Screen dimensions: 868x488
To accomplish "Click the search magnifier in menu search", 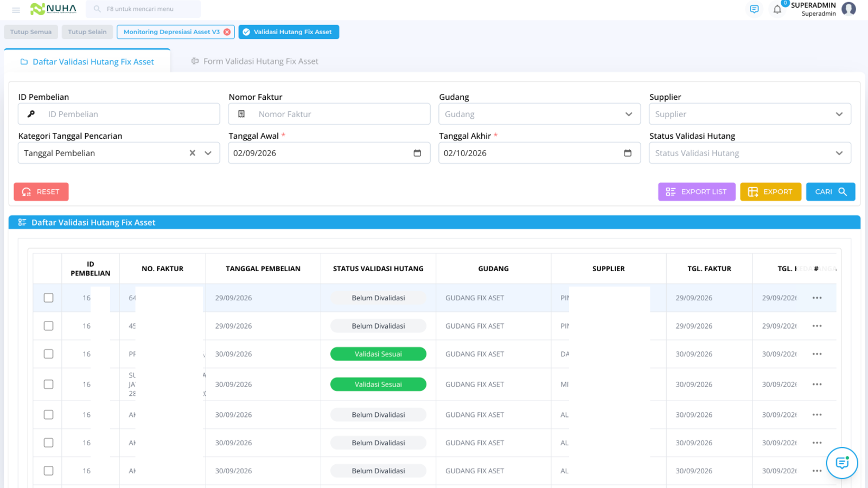I will (97, 9).
